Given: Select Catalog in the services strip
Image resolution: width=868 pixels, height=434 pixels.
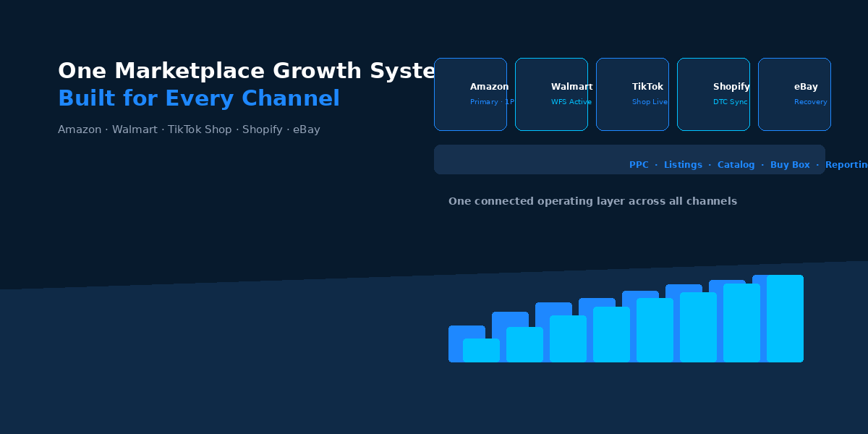Looking at the screenshot, I should [736, 165].
